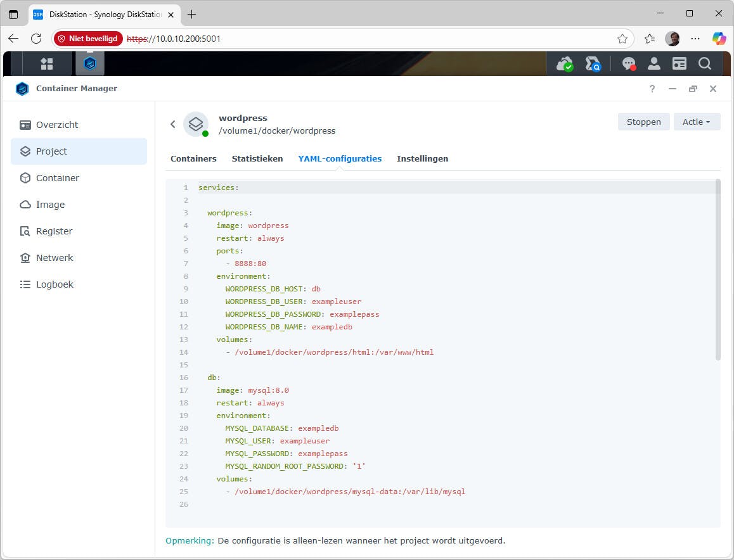734x560 pixels.
Task: Stop the project with the Stoppen button
Action: pos(643,122)
